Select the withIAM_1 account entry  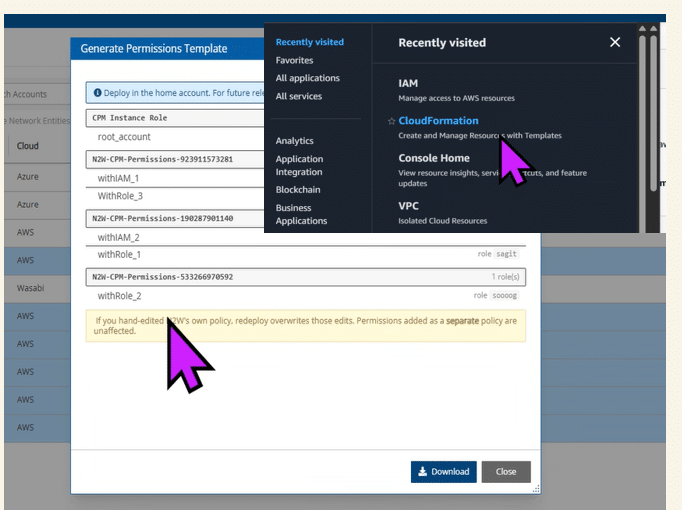[118, 179]
